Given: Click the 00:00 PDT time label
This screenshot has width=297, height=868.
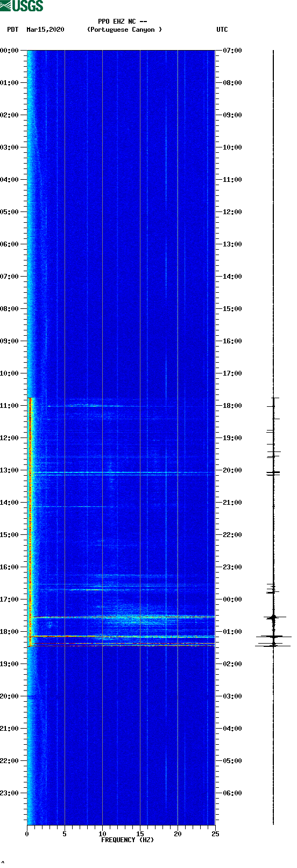Looking at the screenshot, I should click(10, 51).
